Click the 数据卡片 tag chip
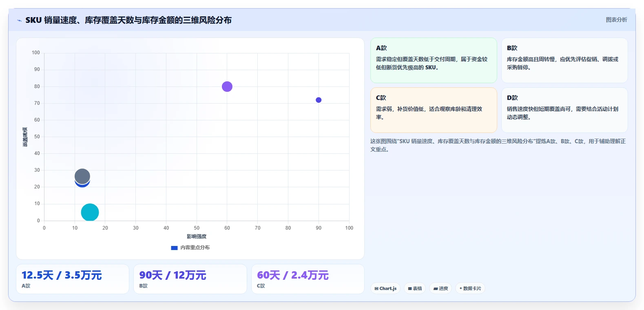The image size is (644, 310). click(470, 288)
